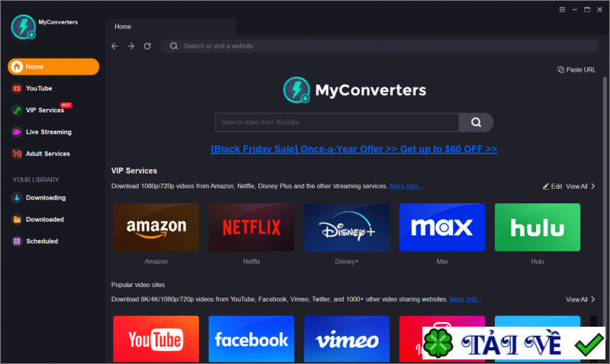Focus the Search video from YouTube box
This screenshot has height=364, width=610.
tap(337, 123)
